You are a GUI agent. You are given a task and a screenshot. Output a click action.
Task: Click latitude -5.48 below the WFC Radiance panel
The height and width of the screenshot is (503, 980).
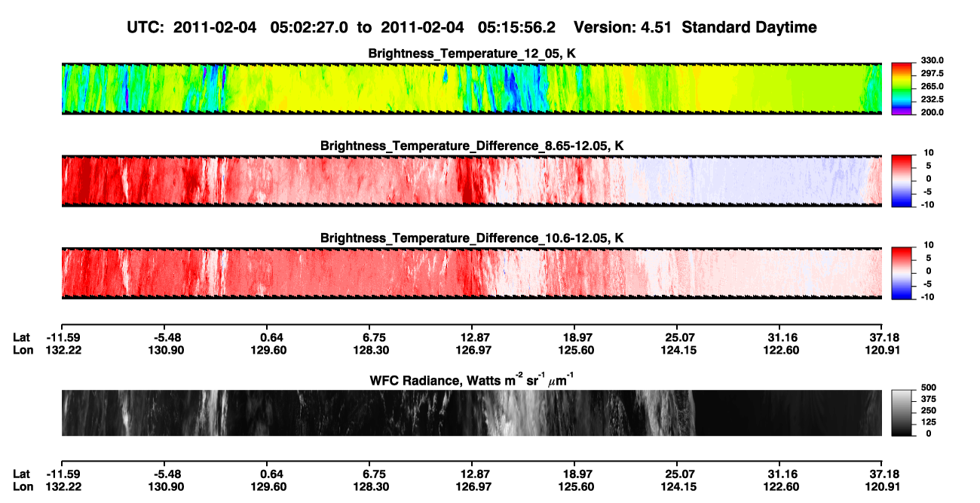click(x=166, y=474)
